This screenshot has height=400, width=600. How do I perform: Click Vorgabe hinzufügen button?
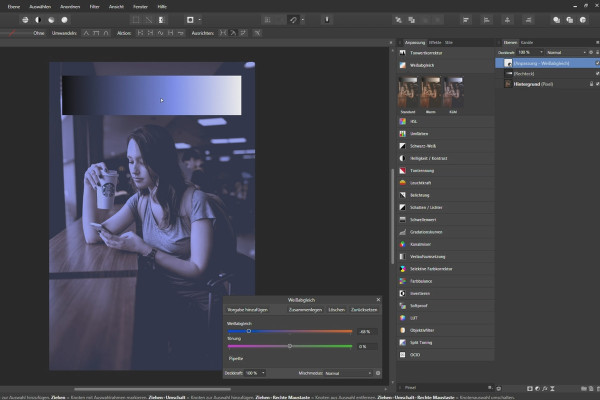[x=247, y=310]
